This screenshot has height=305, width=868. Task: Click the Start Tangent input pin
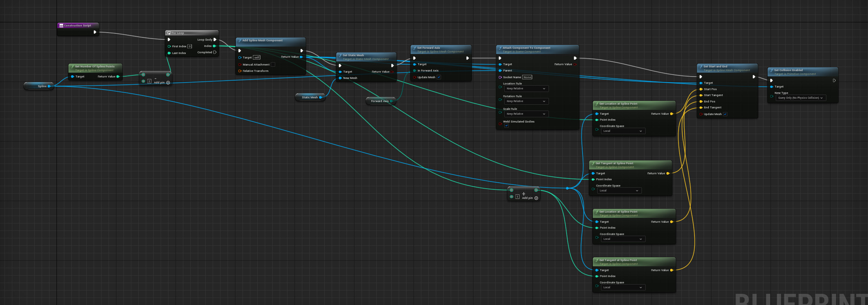[701, 95]
